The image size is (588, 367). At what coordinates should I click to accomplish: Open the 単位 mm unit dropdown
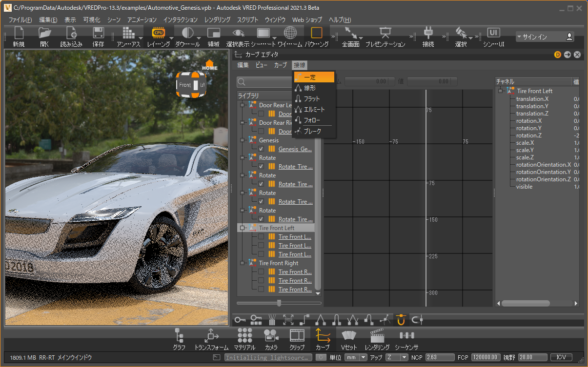tap(356, 357)
